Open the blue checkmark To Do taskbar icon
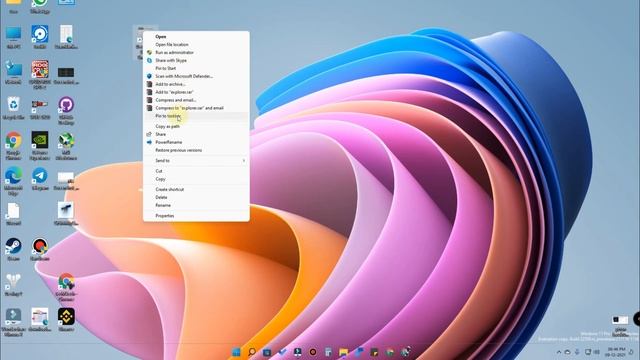This screenshot has width=640, height=360. coord(282,352)
